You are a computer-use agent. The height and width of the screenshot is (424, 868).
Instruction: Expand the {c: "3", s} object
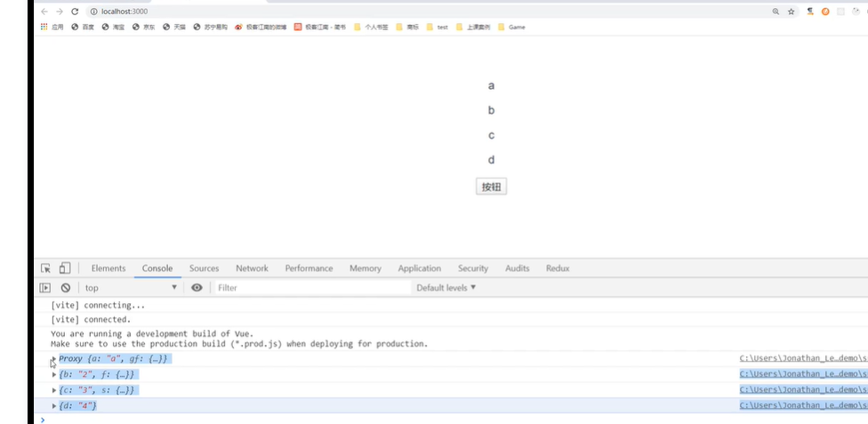[x=54, y=390]
